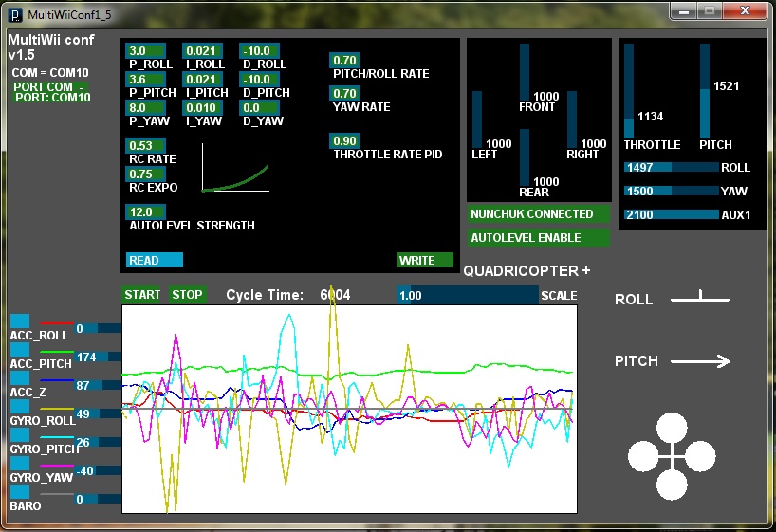The image size is (776, 532).
Task: Click the REAR motor output bar
Action: click(x=525, y=157)
